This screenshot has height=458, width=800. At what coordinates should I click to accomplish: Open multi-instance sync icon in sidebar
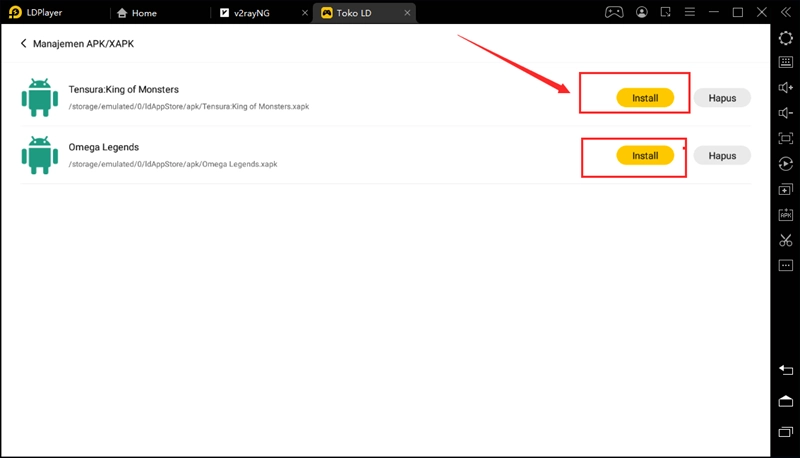786,189
